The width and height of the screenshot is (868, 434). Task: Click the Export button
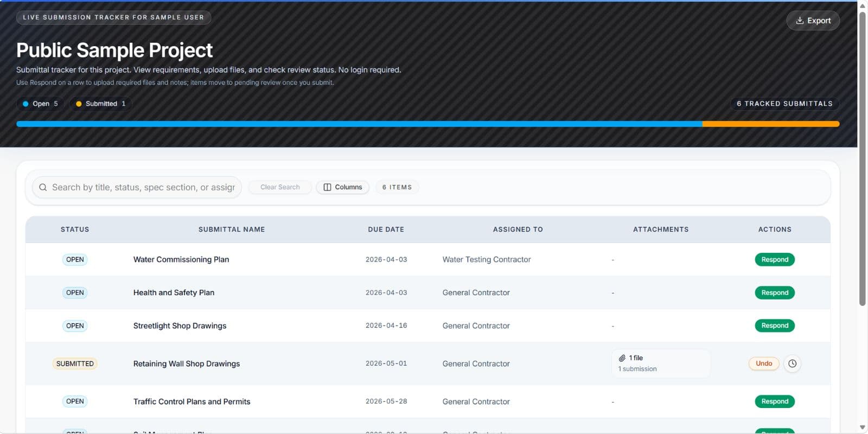click(x=813, y=21)
